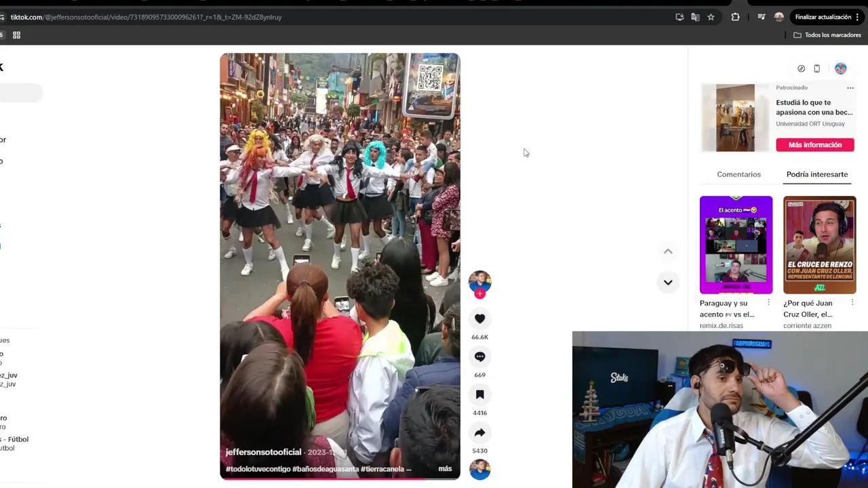Select the Podría interesarte tab

(x=817, y=174)
